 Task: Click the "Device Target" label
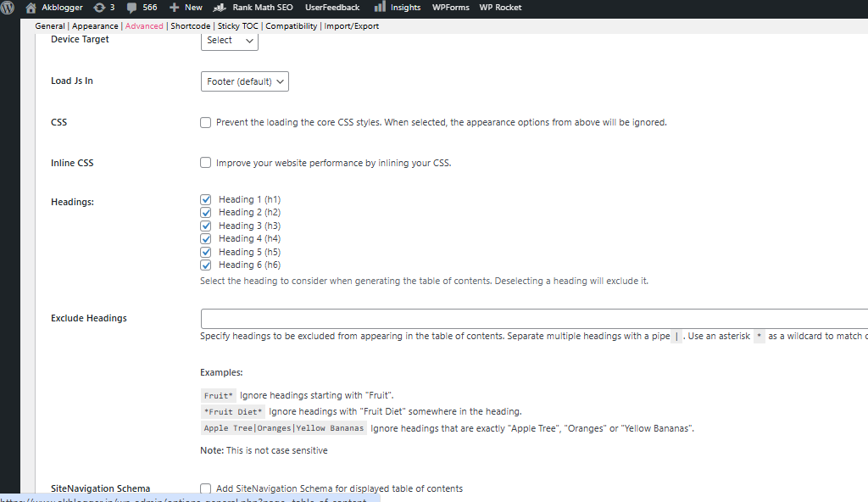(x=80, y=39)
